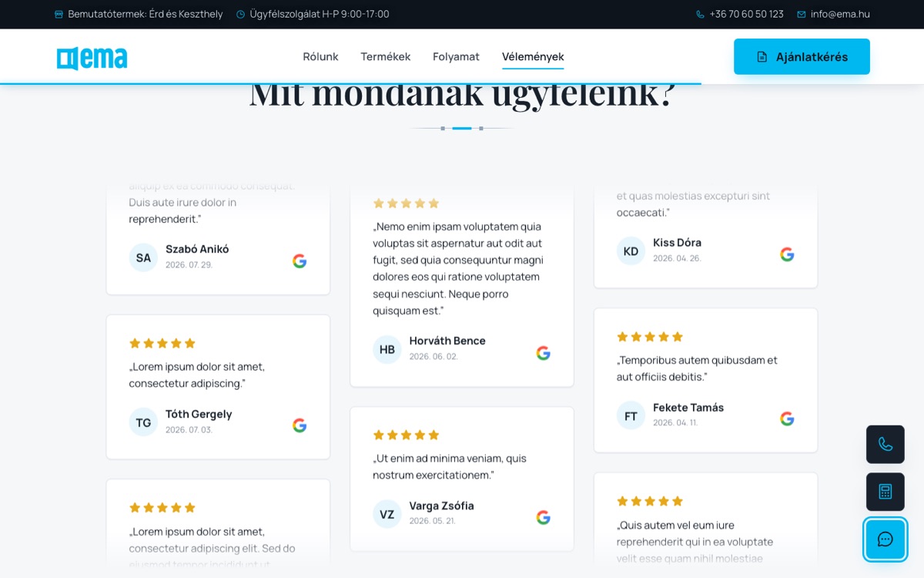Click the star rating on Varga Zsófia's review

click(x=406, y=435)
